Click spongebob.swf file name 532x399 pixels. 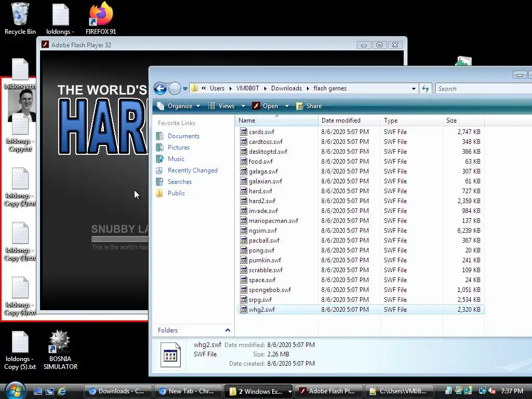pos(270,290)
